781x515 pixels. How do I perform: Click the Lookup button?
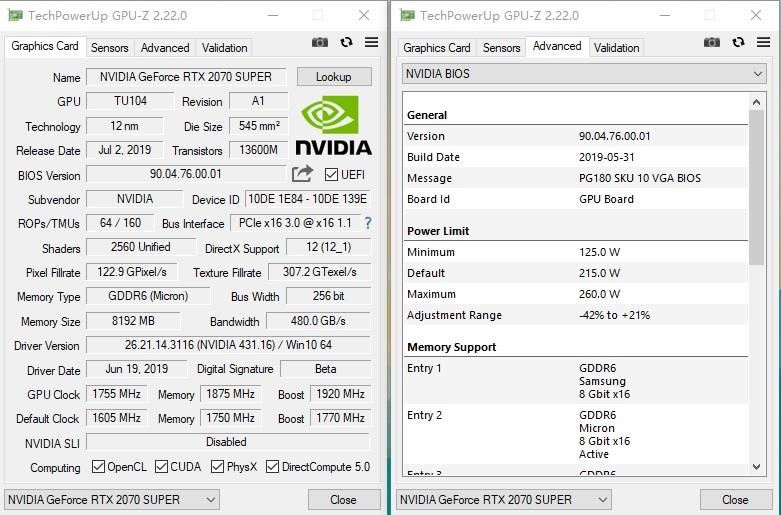(x=334, y=77)
